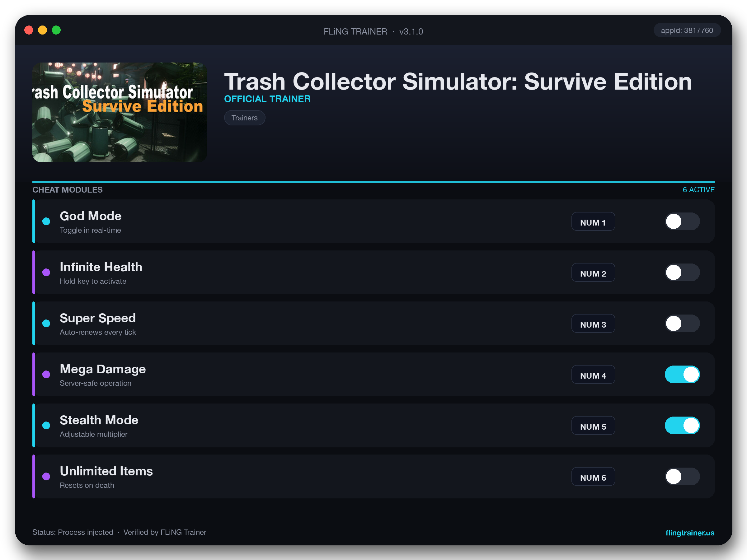Image resolution: width=747 pixels, height=560 pixels.
Task: Switch on the Super Speed toggle
Action: 682,323
